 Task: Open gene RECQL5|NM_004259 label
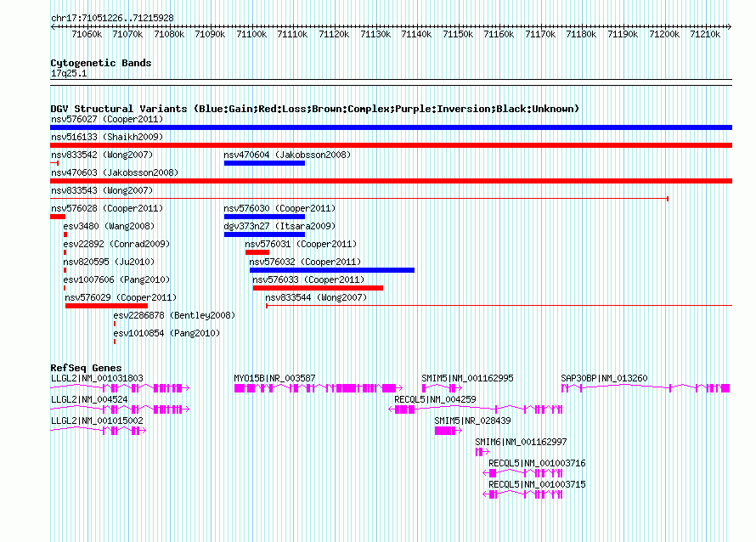click(x=436, y=400)
